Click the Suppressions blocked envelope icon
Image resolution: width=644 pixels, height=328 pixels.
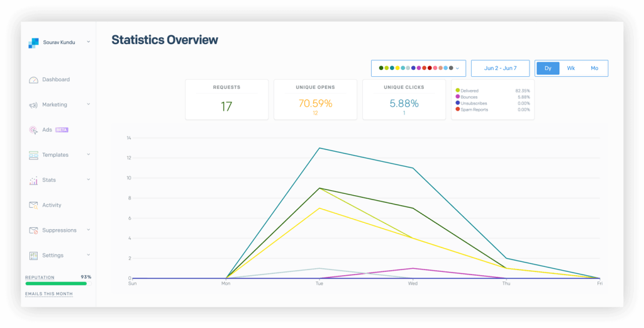pos(33,230)
